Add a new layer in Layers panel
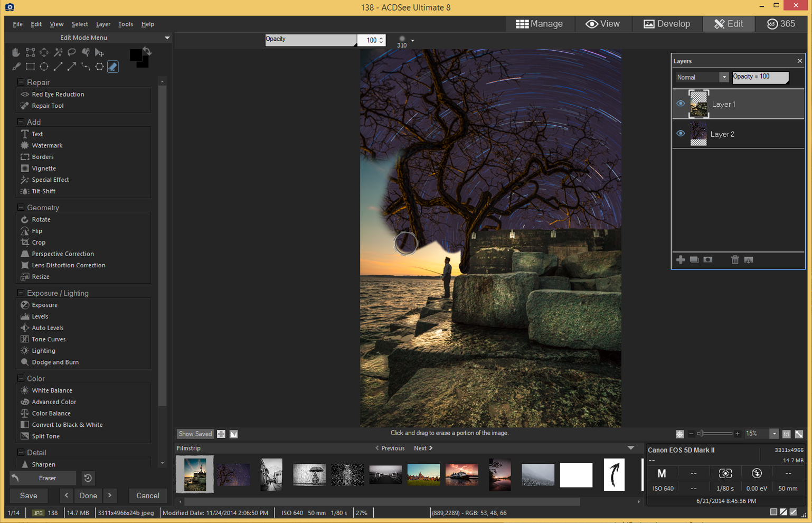The width and height of the screenshot is (812, 523). pyautogui.click(x=681, y=260)
